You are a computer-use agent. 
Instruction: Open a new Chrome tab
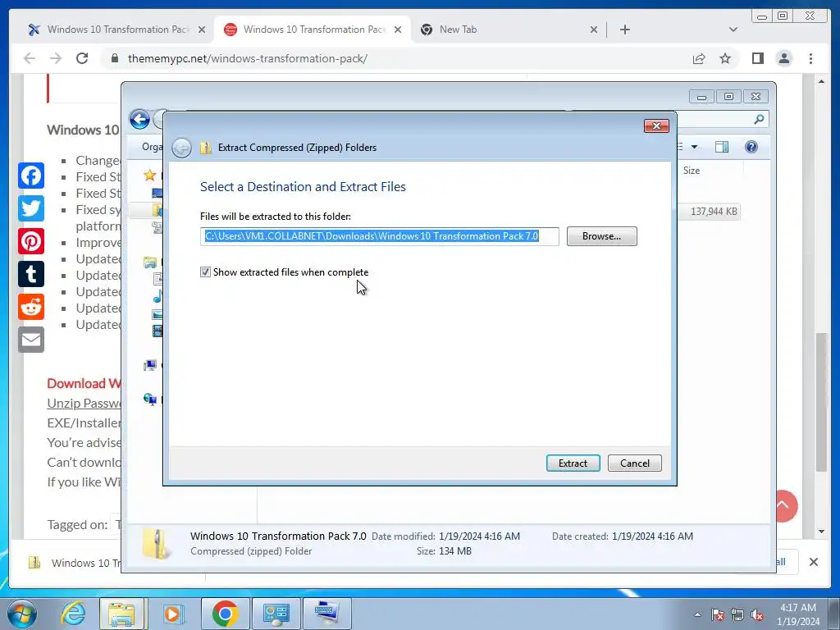point(624,30)
